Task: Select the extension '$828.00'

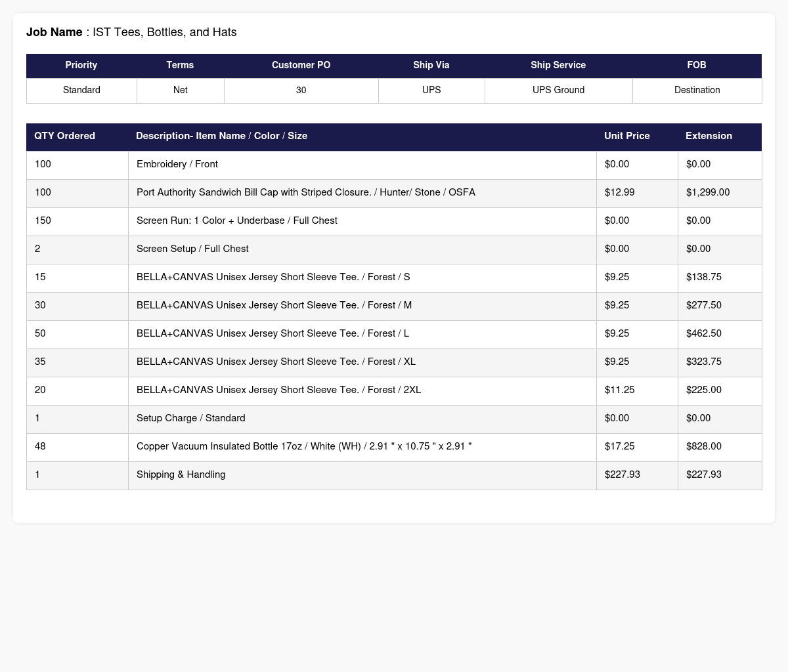Action: click(704, 446)
